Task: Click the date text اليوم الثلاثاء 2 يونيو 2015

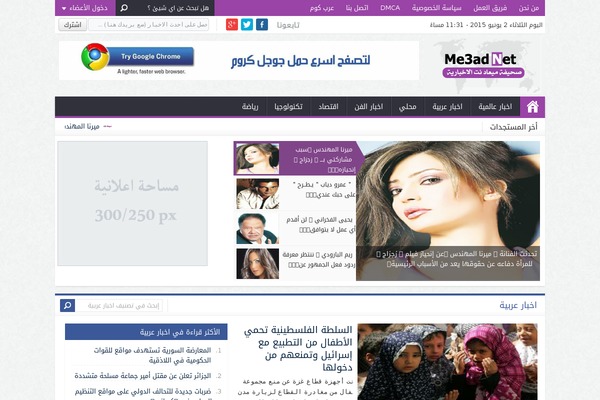Action: click(486, 25)
